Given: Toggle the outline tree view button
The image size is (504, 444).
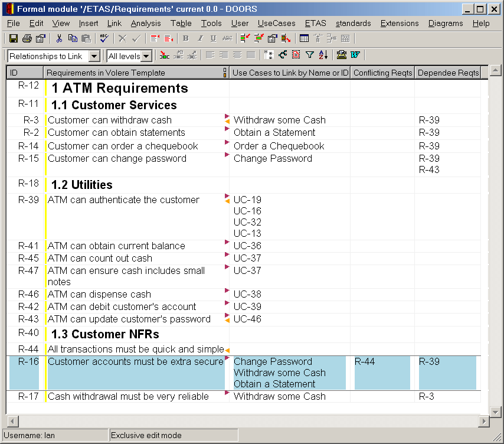Looking at the screenshot, I should pyautogui.click(x=269, y=55).
